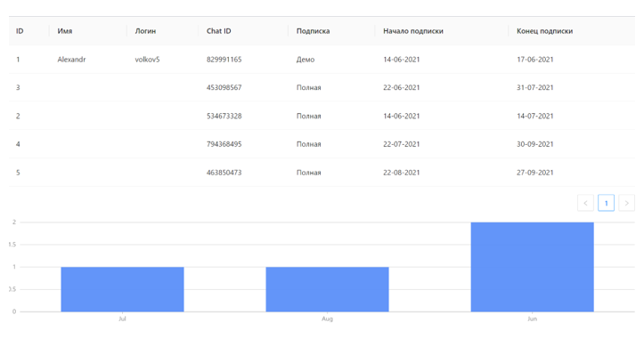Click the start date 22-06-2021
The height and width of the screenshot is (339, 644).
click(402, 87)
